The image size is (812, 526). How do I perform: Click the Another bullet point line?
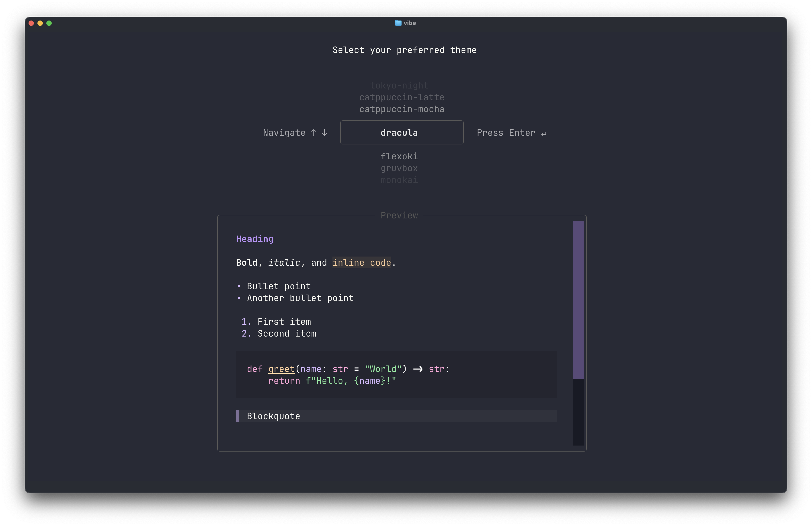point(300,298)
